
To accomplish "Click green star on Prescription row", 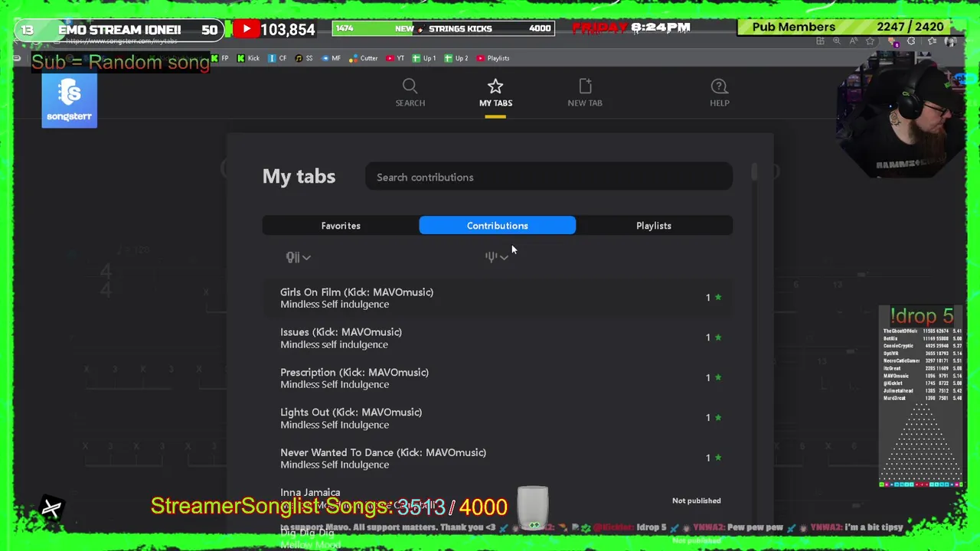I will click(718, 377).
